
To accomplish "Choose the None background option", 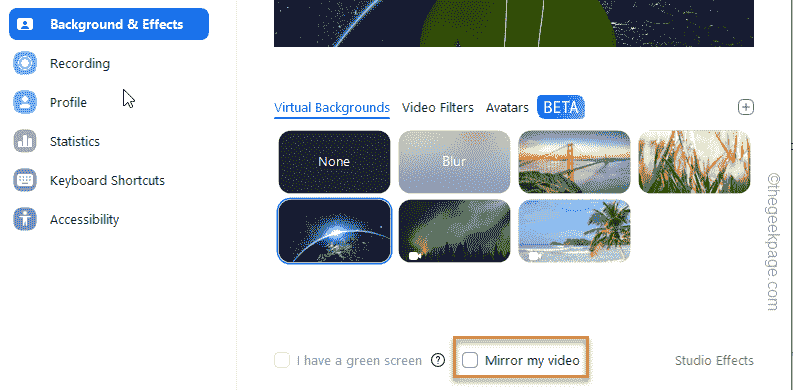I will pos(334,162).
